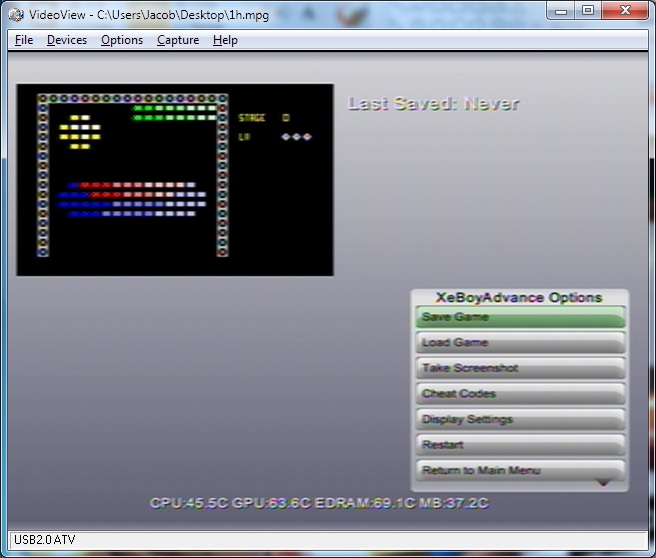Click the CPU temperature readout
656x558 pixels.
coord(189,503)
